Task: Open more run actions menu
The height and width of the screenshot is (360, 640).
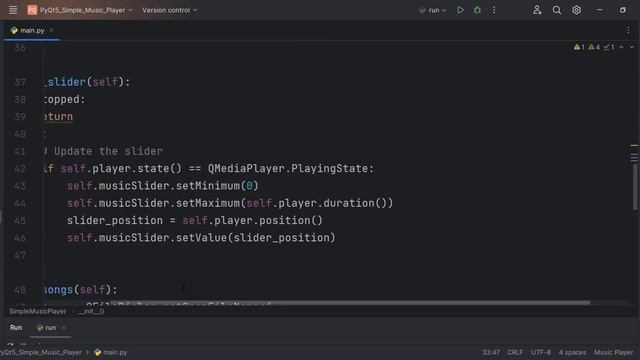Action: (x=494, y=10)
